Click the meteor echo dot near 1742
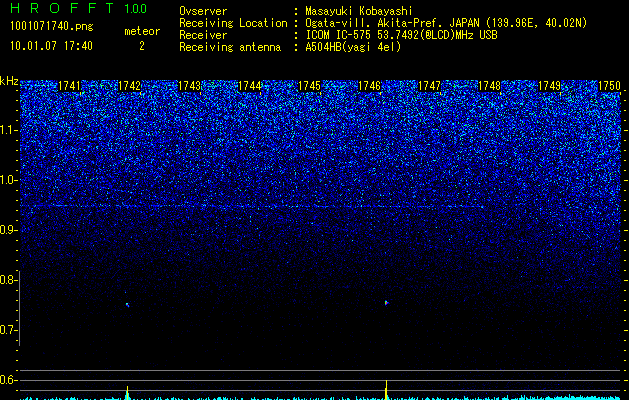Viewport: 629px width, 400px height. 127,305
